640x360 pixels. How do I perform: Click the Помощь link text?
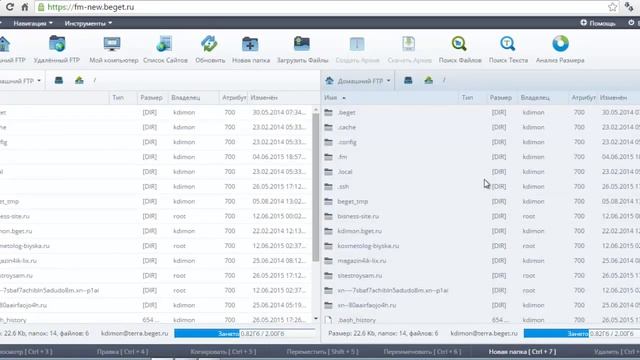(x=602, y=23)
